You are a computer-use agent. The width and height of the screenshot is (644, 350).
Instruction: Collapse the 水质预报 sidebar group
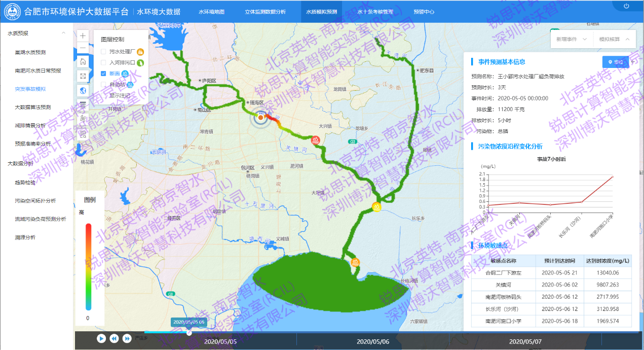pos(63,33)
